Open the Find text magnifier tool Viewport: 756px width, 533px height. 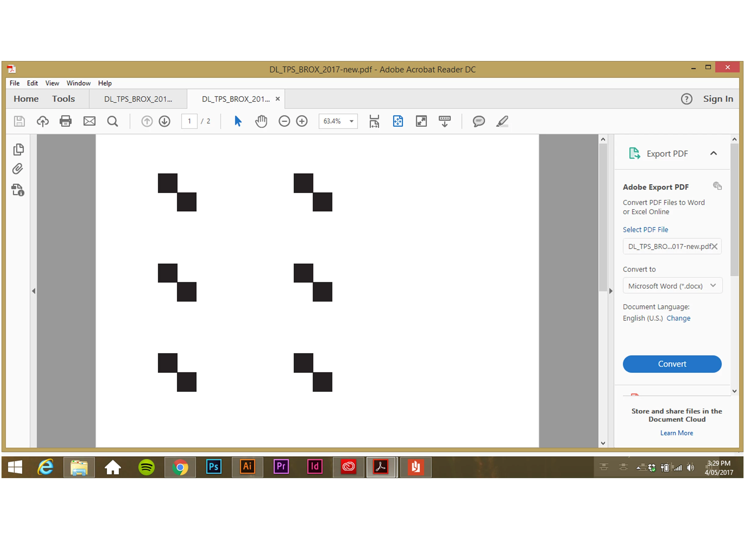(x=112, y=121)
